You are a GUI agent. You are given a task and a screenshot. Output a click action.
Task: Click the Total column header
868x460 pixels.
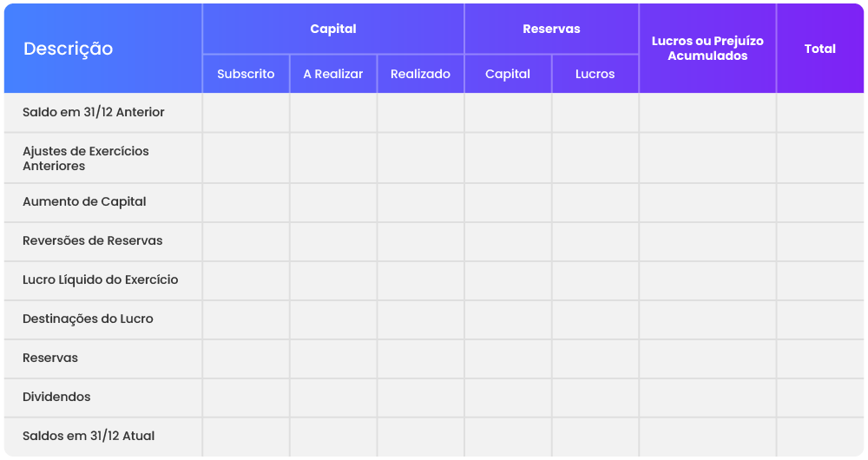click(819, 49)
